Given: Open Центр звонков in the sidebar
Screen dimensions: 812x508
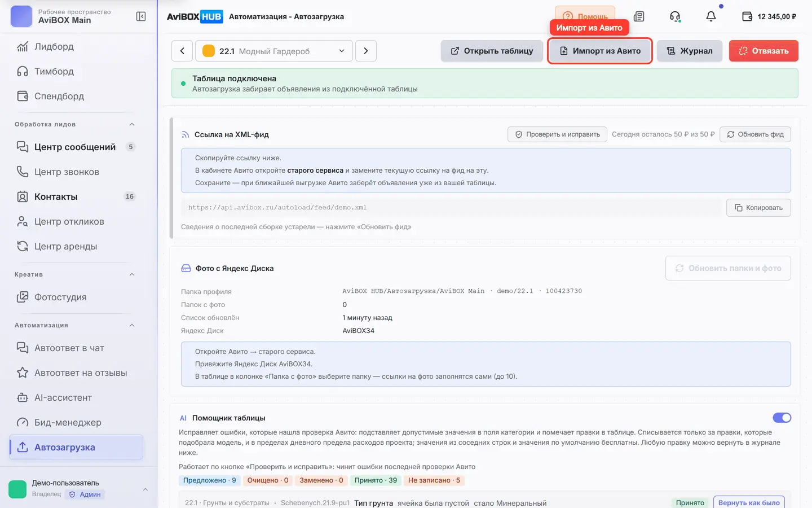Looking at the screenshot, I should 77,172.
